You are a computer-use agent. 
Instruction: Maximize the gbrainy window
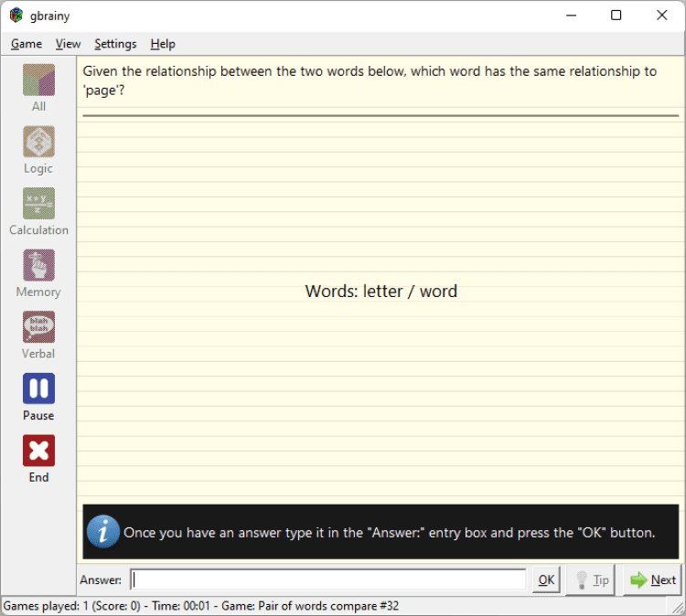[x=616, y=16]
